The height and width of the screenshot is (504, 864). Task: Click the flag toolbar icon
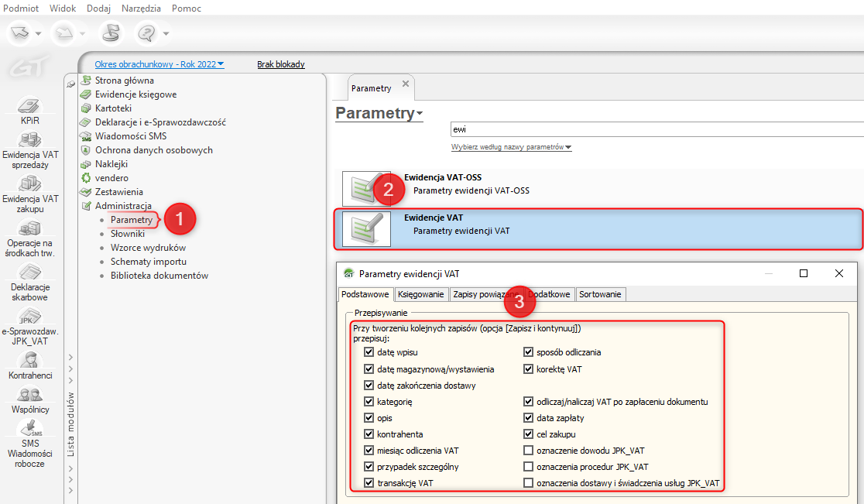pos(111,33)
